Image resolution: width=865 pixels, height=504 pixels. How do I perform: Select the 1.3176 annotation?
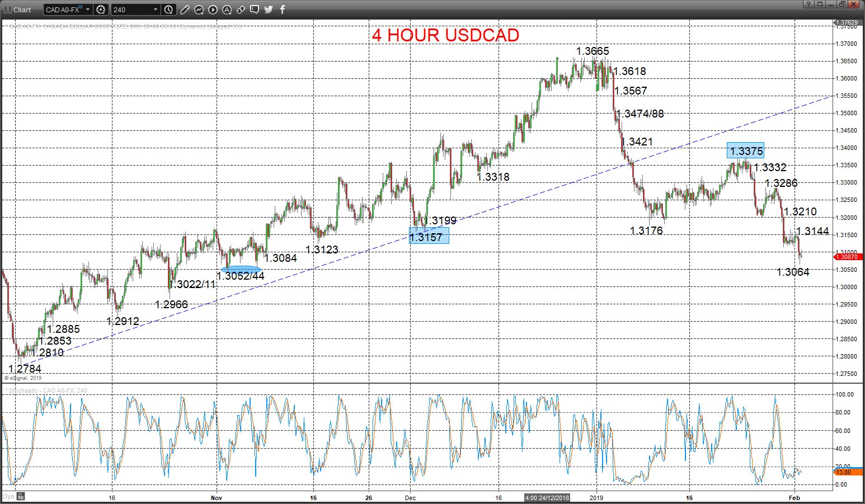click(x=646, y=230)
